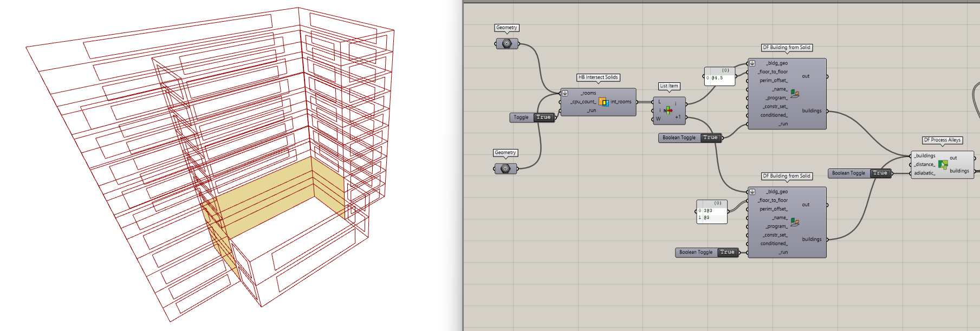The width and height of the screenshot is (980, 331).
Task: Select the Geometry parameter wired to _cpu_count_
Action: tap(505, 168)
